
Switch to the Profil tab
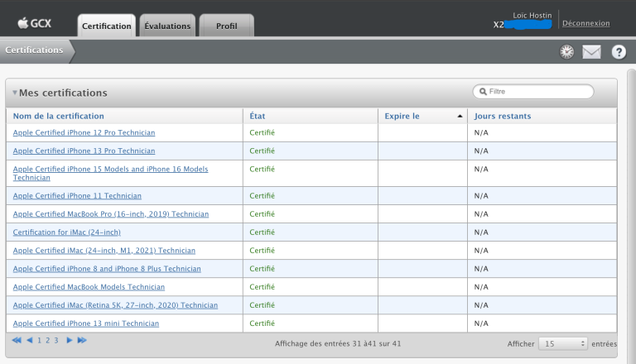click(227, 26)
